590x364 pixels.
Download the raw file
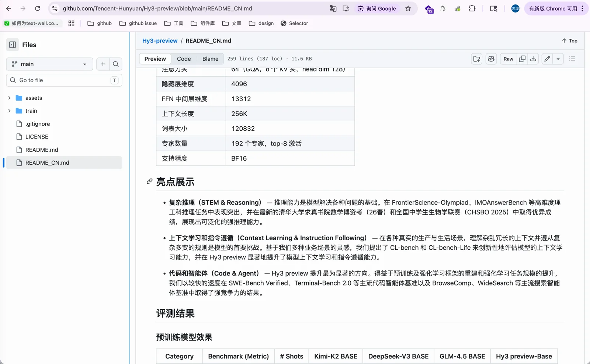(x=533, y=59)
